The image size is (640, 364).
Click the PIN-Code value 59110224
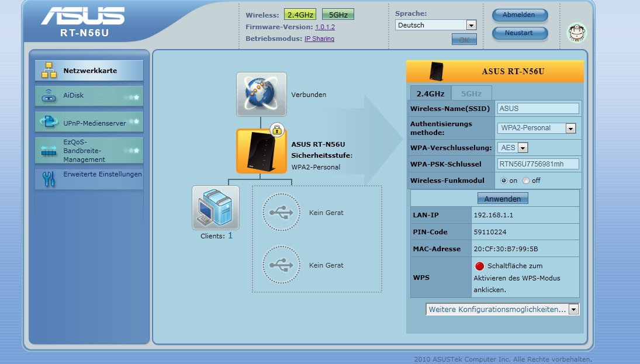click(490, 232)
